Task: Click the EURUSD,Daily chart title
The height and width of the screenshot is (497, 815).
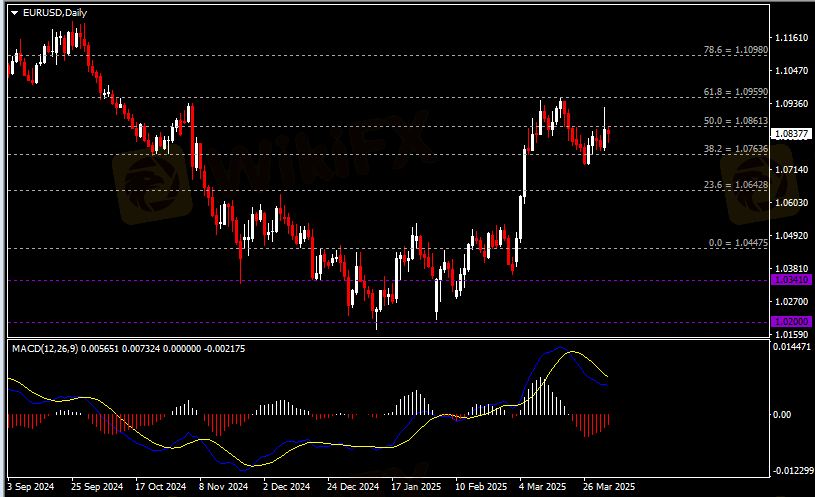Action: (55, 13)
